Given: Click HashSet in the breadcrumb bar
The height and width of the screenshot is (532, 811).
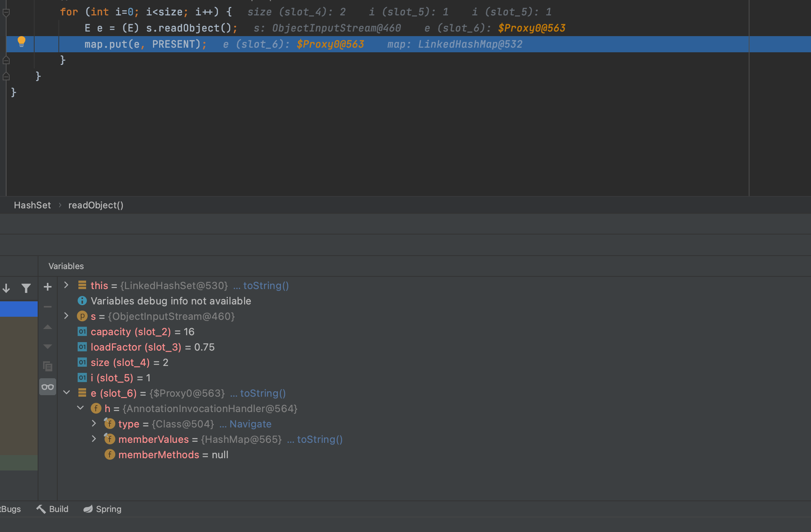Looking at the screenshot, I should 32,205.
